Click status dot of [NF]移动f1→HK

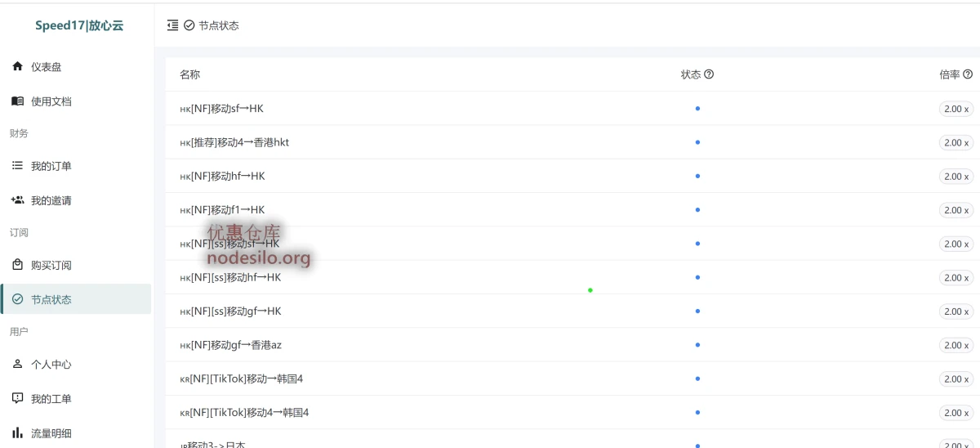pos(697,210)
